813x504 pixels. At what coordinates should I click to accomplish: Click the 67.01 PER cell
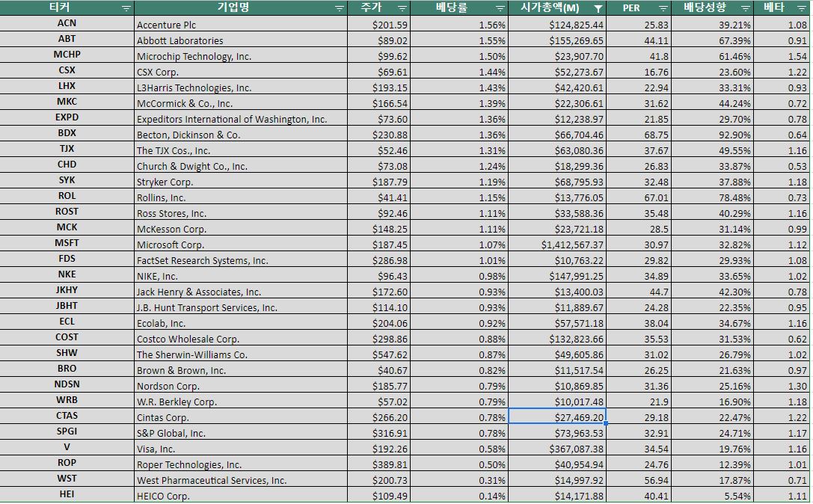[x=639, y=197]
